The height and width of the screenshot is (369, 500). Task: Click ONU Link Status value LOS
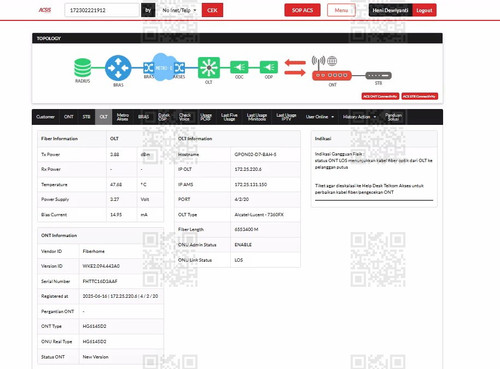(239, 260)
